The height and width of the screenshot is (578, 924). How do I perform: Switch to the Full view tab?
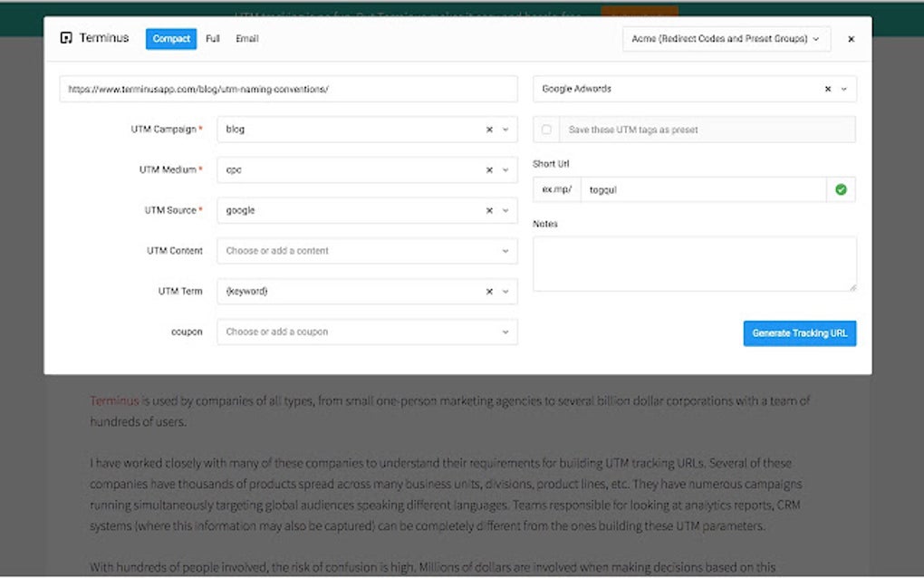[x=212, y=38]
